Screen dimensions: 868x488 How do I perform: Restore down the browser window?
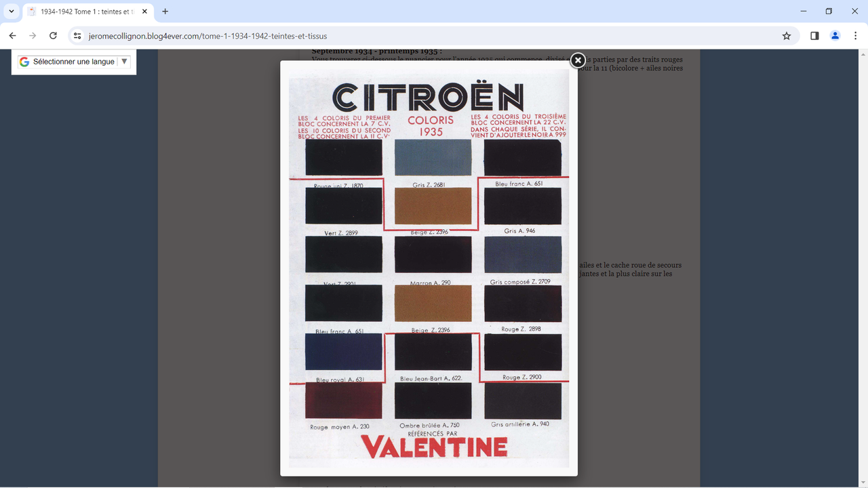click(x=829, y=12)
